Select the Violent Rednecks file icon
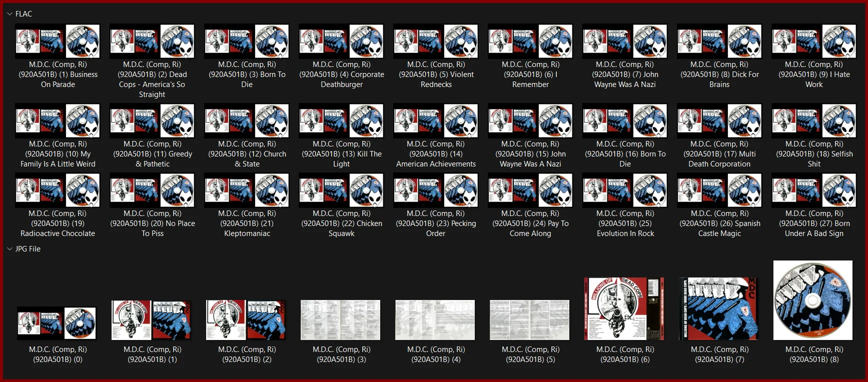The image size is (868, 382). coord(436,41)
